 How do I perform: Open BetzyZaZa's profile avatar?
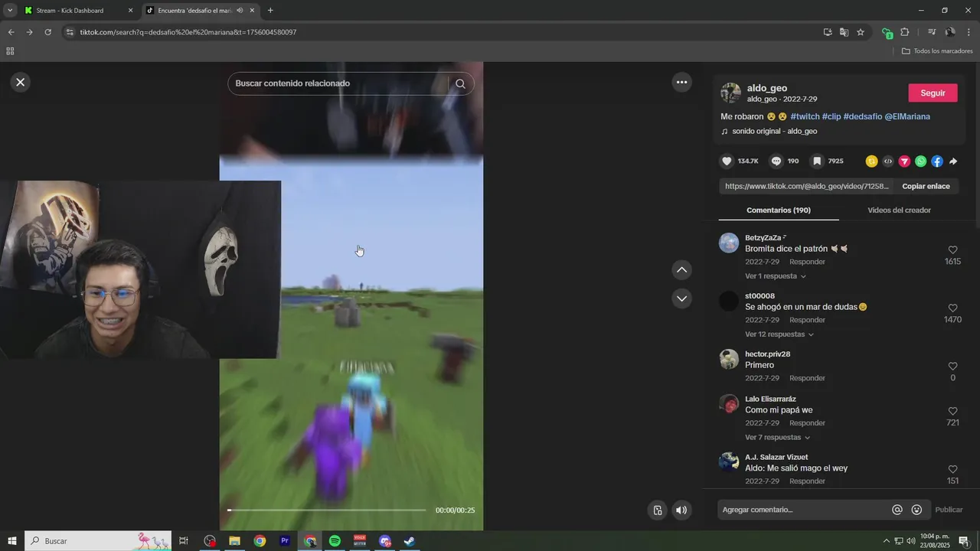pyautogui.click(x=729, y=243)
